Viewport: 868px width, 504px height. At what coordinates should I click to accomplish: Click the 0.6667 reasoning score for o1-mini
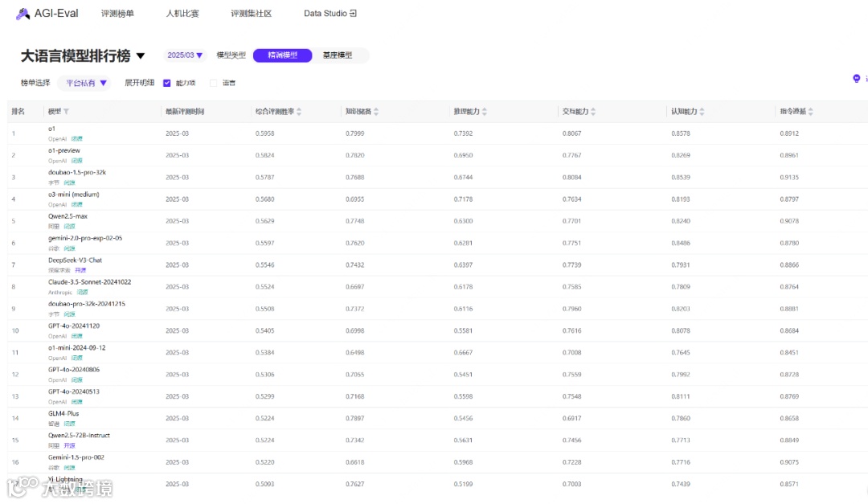[464, 353]
